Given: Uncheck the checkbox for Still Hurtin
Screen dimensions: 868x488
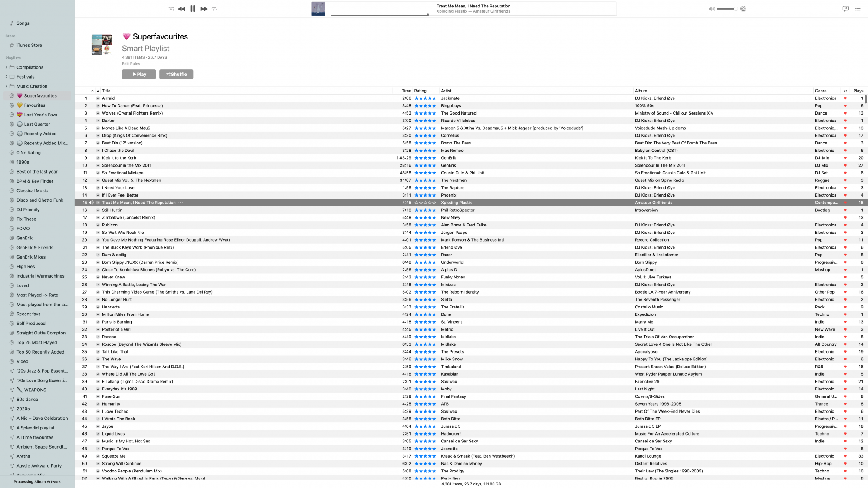Looking at the screenshot, I should pos(98,210).
